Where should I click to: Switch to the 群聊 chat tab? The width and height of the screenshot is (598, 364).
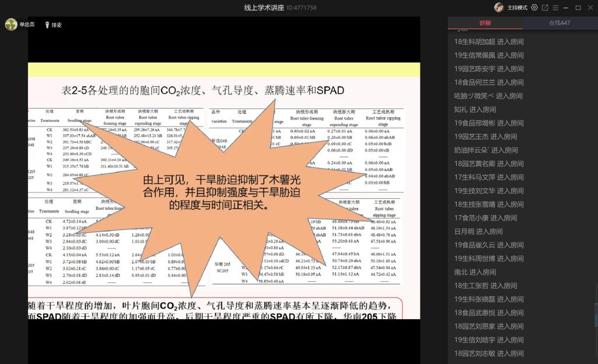click(x=485, y=23)
